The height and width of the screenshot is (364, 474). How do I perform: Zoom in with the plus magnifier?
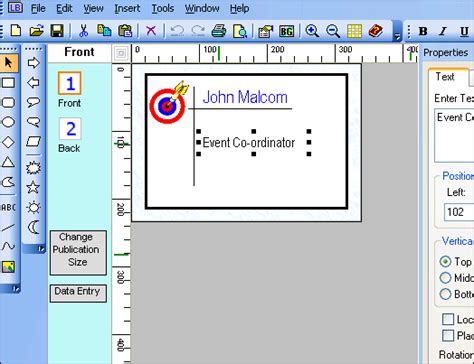(312, 31)
